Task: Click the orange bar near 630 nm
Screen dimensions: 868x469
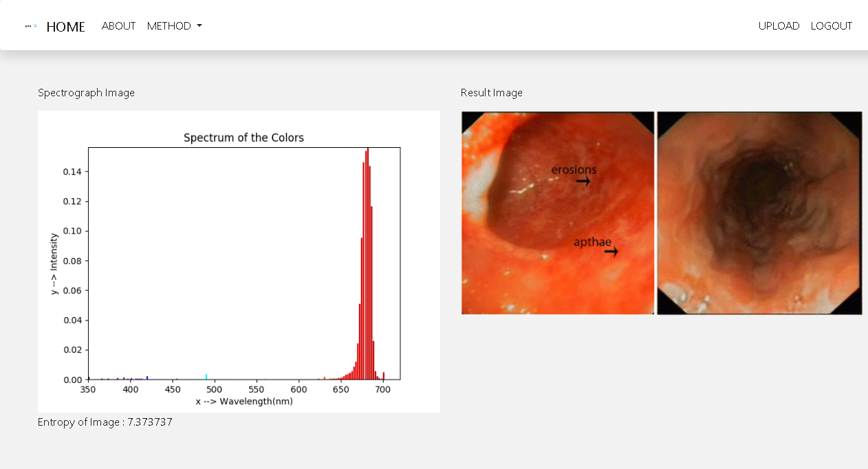Action: [325, 378]
